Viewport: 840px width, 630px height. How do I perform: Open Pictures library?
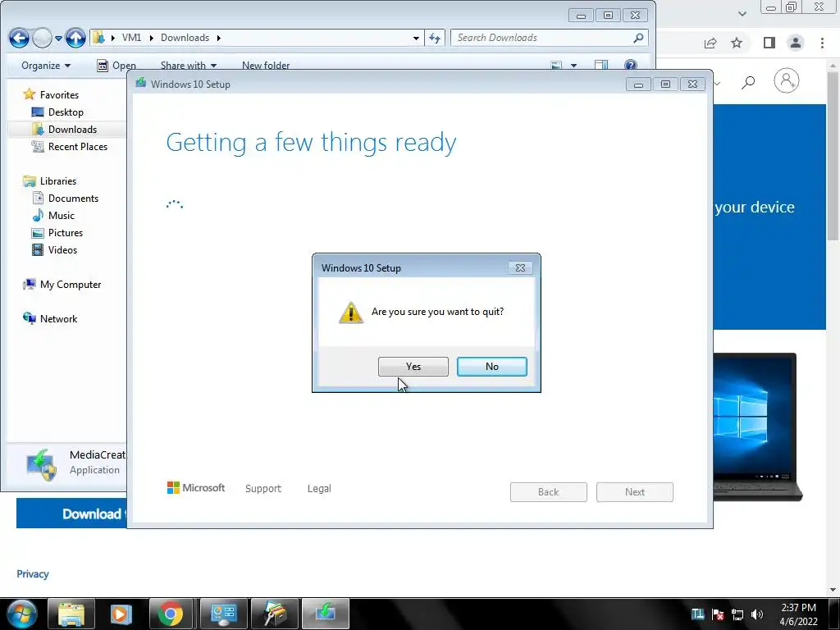point(66,232)
